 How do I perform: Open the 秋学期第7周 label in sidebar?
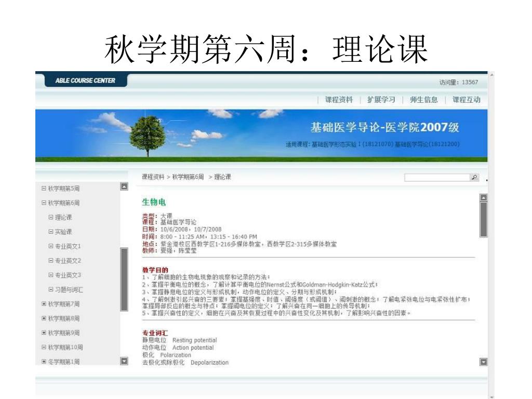(64, 304)
